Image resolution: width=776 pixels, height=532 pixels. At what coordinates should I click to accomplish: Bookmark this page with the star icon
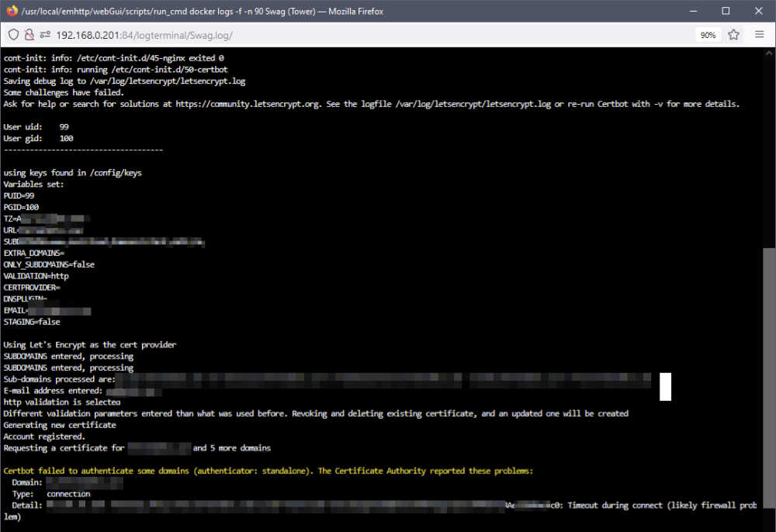[733, 35]
